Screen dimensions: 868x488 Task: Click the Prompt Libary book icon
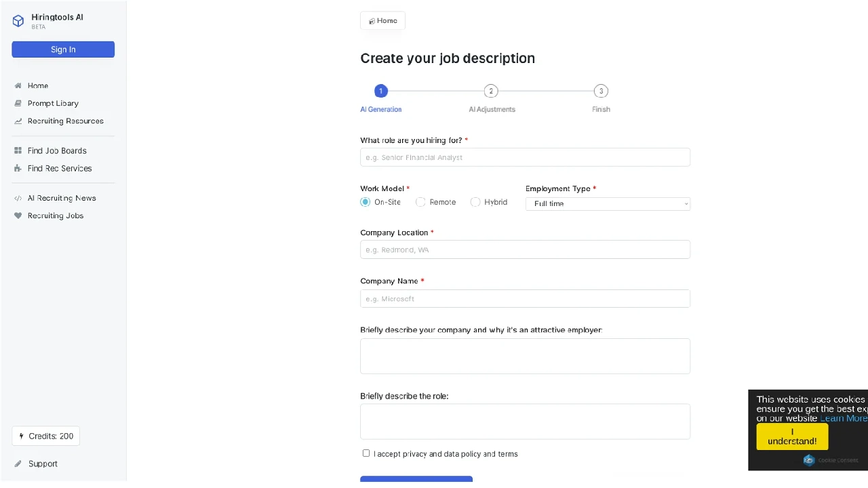[18, 104]
